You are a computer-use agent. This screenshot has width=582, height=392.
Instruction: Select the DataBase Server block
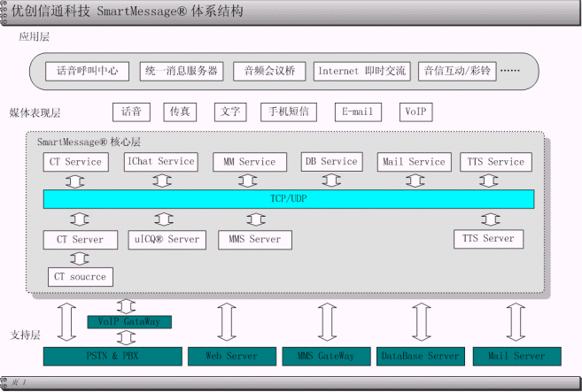[x=420, y=357]
